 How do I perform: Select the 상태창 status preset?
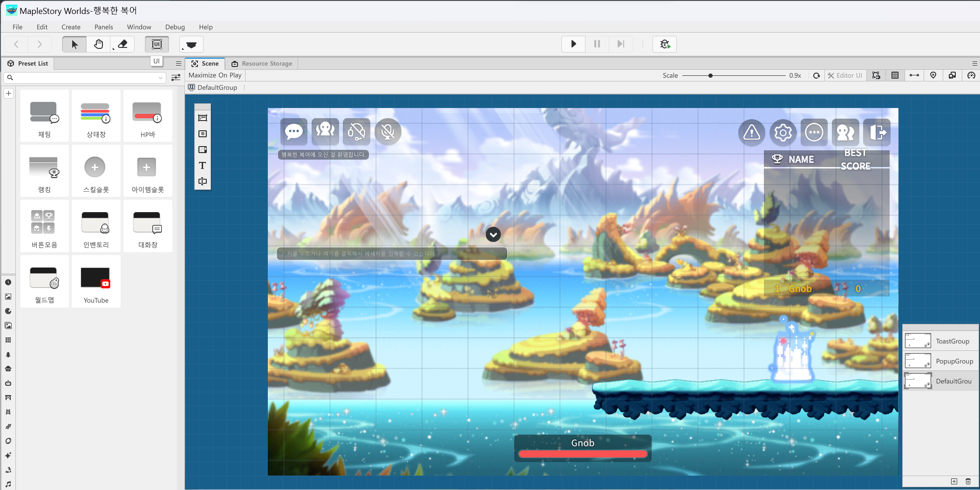click(x=96, y=116)
